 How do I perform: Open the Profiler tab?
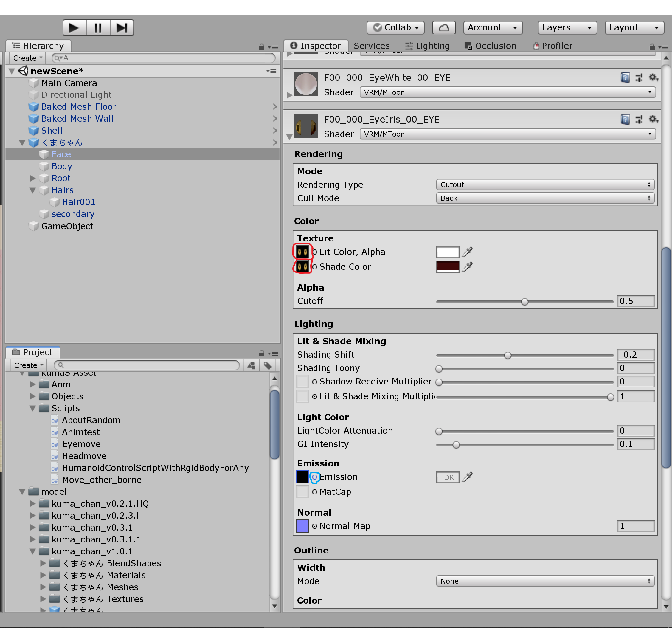click(552, 46)
